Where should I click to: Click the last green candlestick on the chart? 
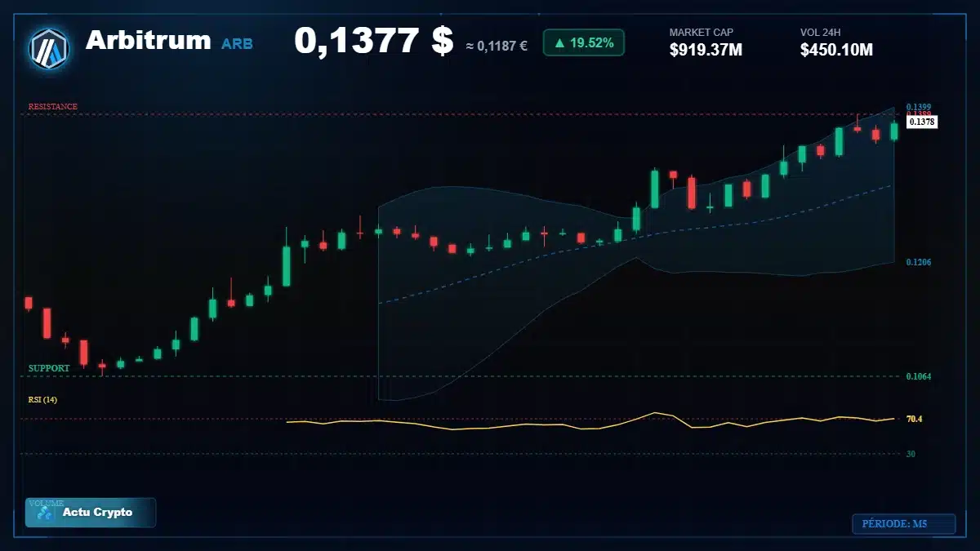(x=894, y=131)
